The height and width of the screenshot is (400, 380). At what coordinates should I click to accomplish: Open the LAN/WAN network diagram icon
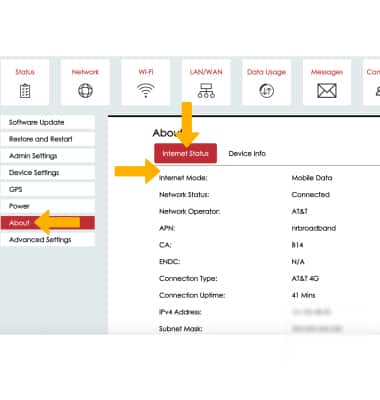[206, 91]
